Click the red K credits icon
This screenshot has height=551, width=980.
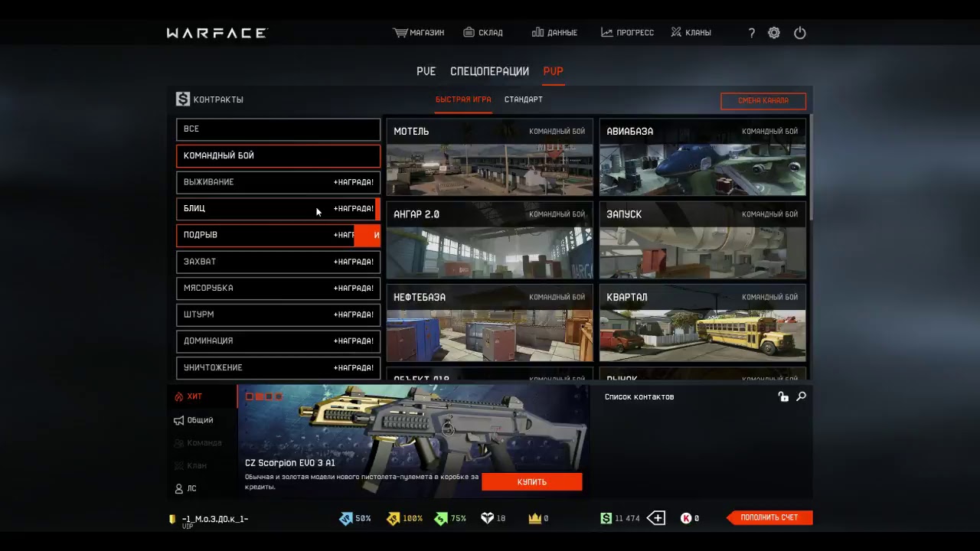[x=686, y=519]
